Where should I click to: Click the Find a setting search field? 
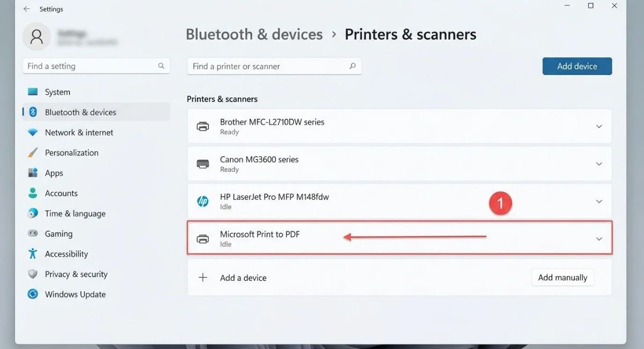(x=96, y=66)
